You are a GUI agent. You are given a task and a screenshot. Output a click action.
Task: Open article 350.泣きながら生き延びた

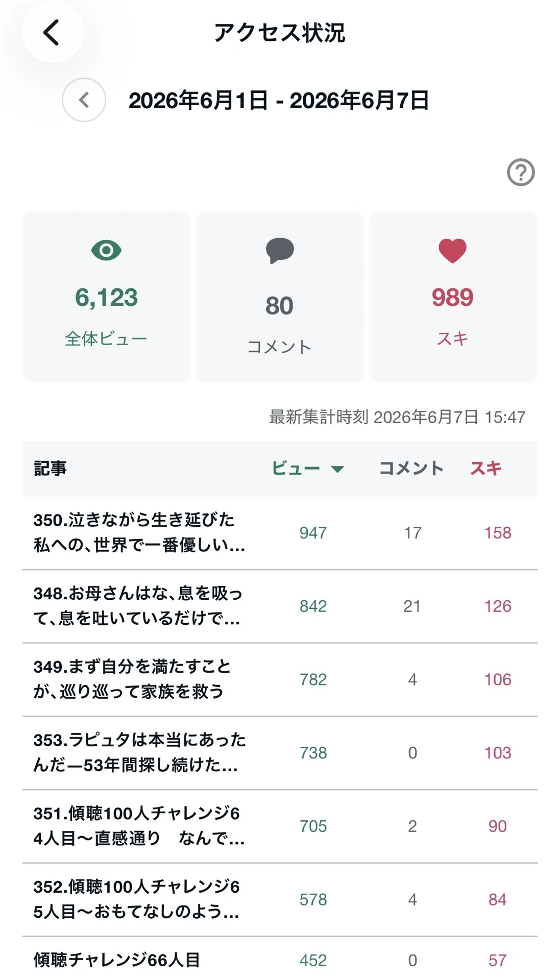280,533
